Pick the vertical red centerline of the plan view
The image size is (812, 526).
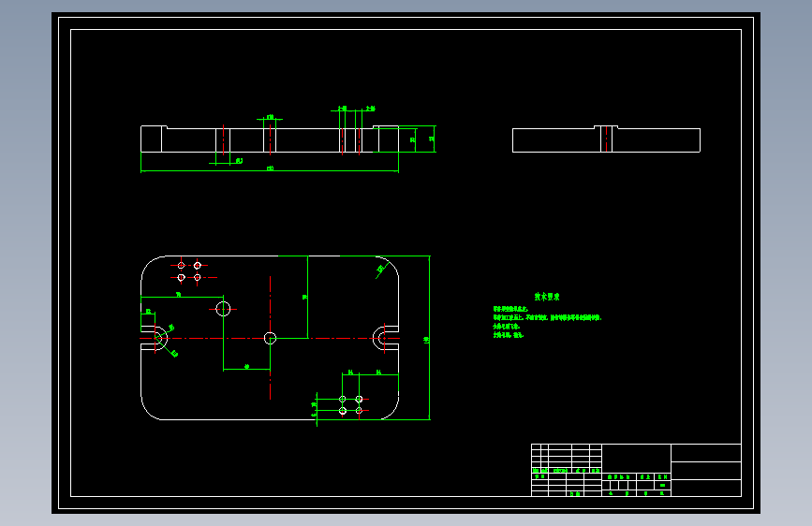coord(271,338)
